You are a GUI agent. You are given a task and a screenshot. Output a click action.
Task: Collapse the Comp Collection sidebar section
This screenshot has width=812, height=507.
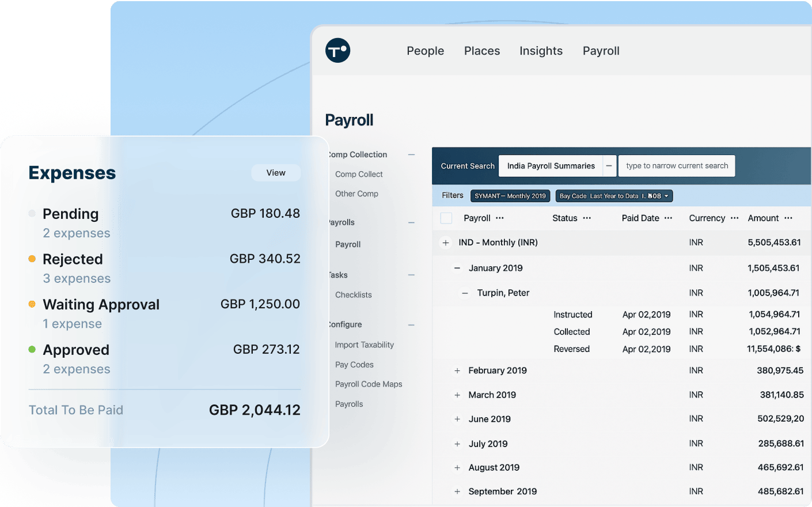click(x=411, y=154)
